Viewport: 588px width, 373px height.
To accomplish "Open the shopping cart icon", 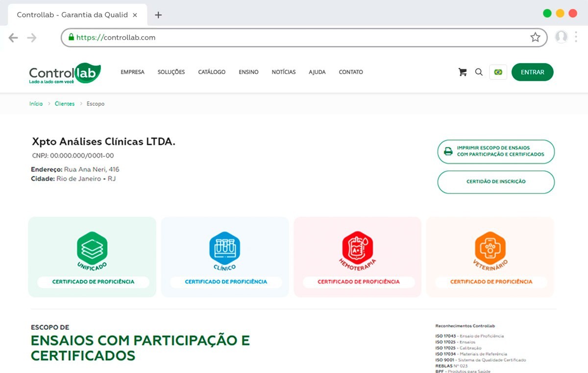I will pyautogui.click(x=462, y=72).
